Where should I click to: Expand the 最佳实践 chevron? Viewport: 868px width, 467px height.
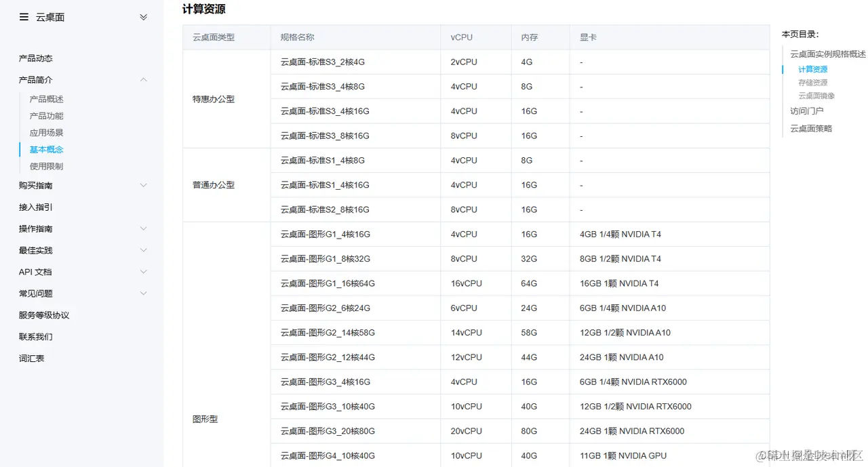pos(143,250)
